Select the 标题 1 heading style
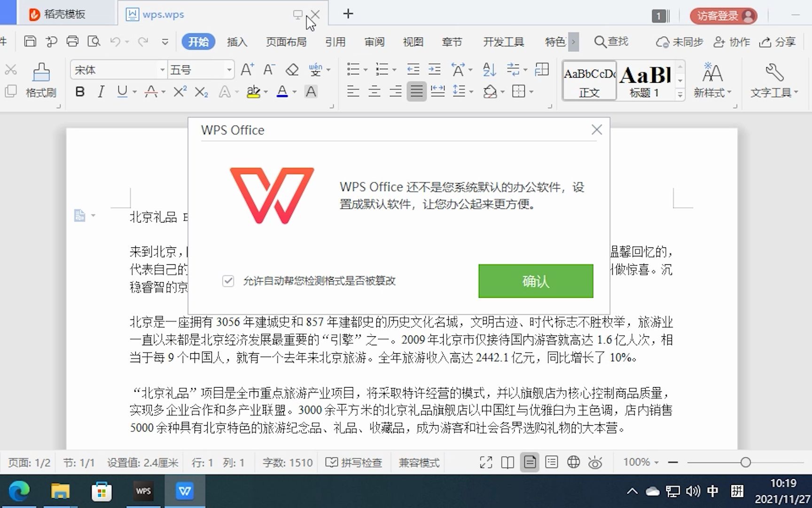Screen dimensions: 812x508 644,80
